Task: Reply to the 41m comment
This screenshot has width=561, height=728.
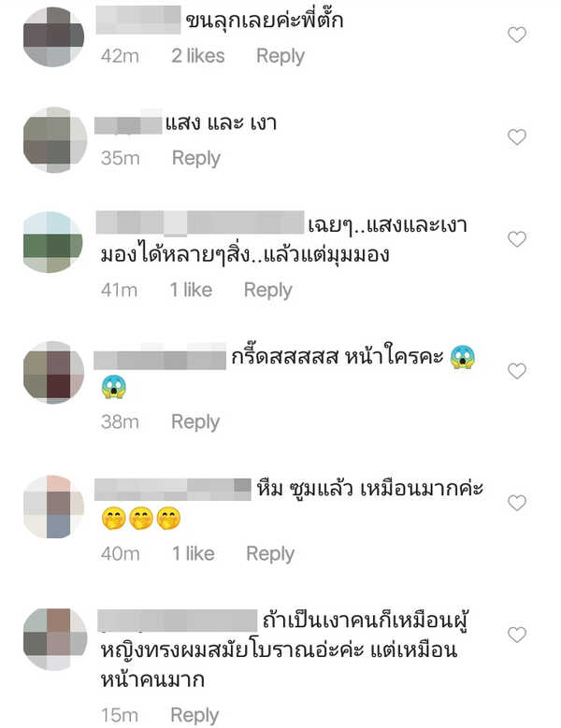Action: pyautogui.click(x=268, y=291)
